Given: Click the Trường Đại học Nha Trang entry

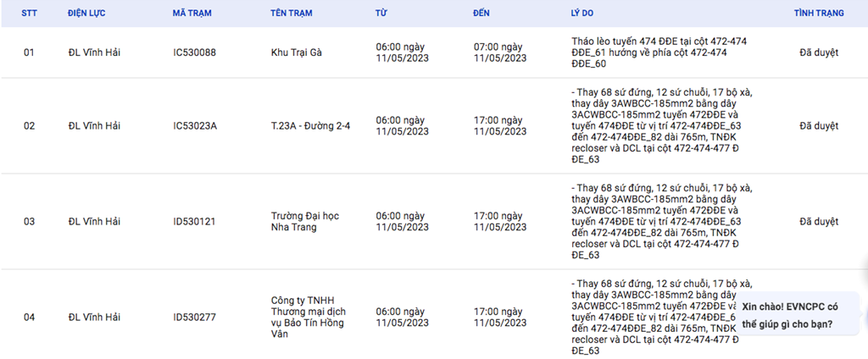Looking at the screenshot, I should pyautogui.click(x=304, y=222).
